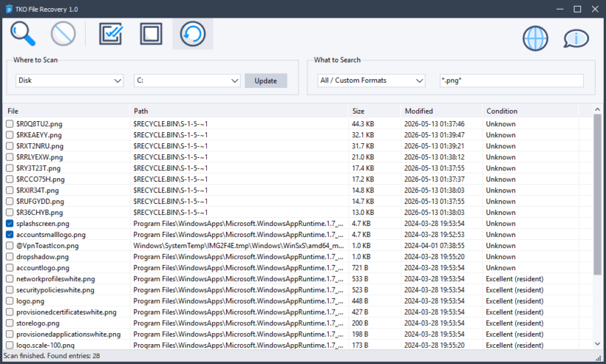Sort by the Size column header
This screenshot has height=364, width=606.
pos(375,111)
